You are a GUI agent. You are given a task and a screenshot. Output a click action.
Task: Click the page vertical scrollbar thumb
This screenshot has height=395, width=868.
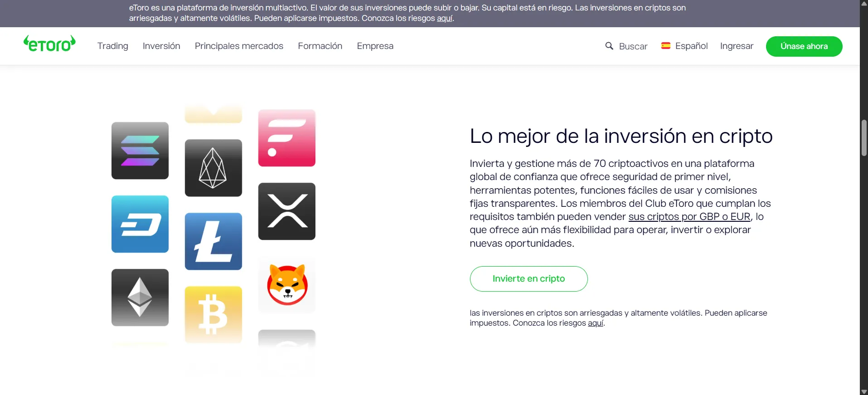pyautogui.click(x=864, y=138)
